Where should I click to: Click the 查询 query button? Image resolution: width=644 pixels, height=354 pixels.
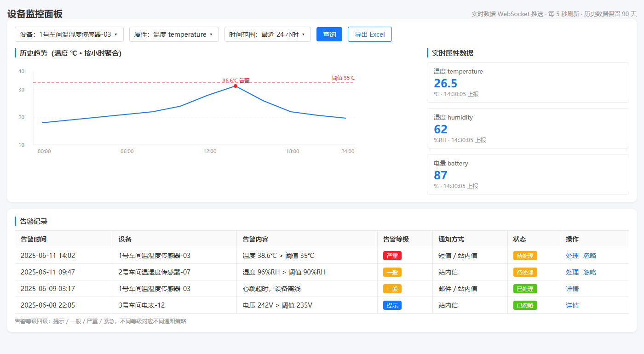[329, 34]
